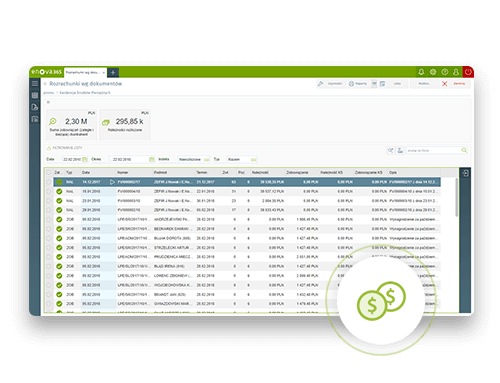Select row checkbox for date 14.12.2017
This screenshot has width=500, height=383.
click(49, 182)
